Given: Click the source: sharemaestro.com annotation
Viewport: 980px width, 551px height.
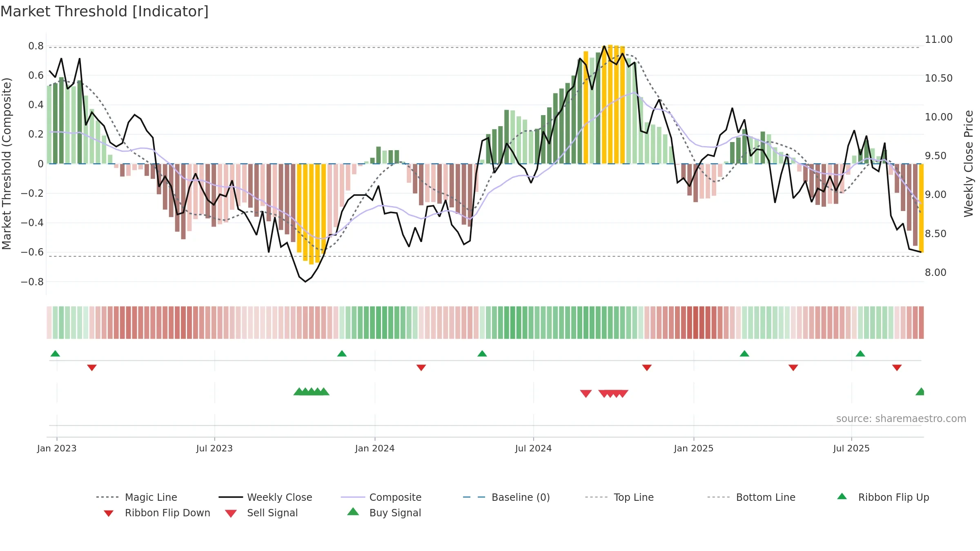Looking at the screenshot, I should click(x=901, y=419).
